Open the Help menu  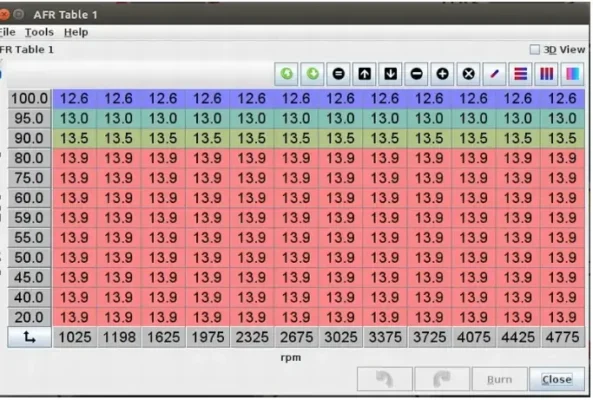click(76, 32)
